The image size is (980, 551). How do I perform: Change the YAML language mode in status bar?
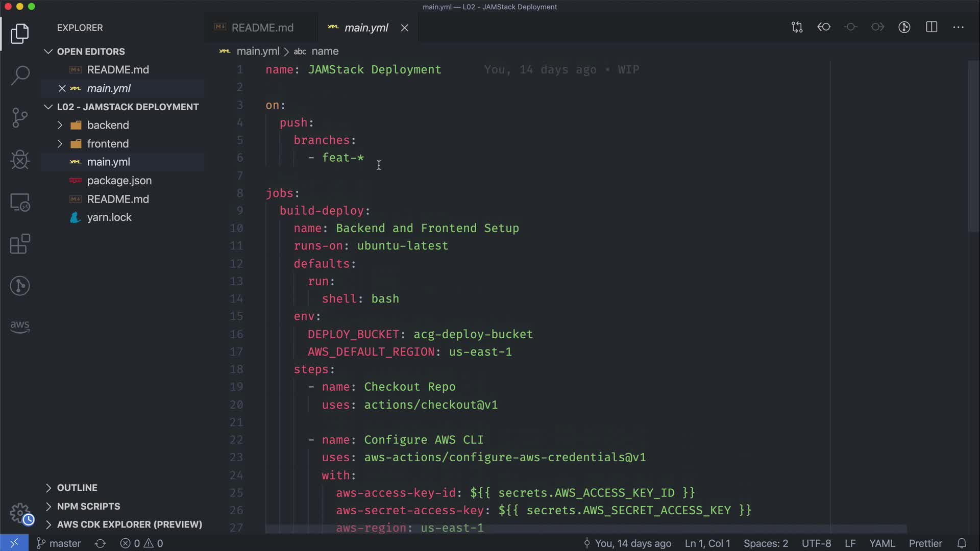click(881, 543)
